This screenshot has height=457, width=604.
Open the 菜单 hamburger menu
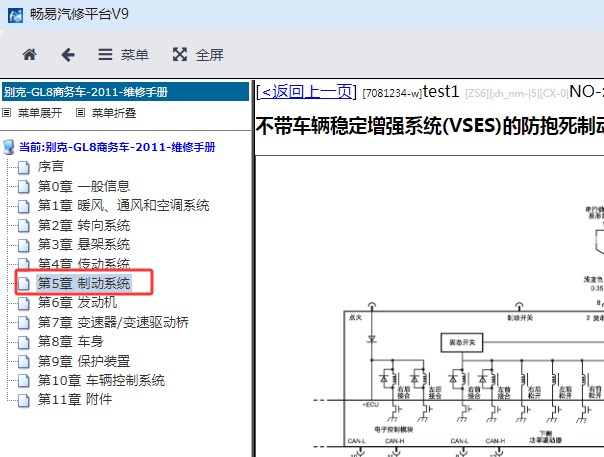(123, 55)
